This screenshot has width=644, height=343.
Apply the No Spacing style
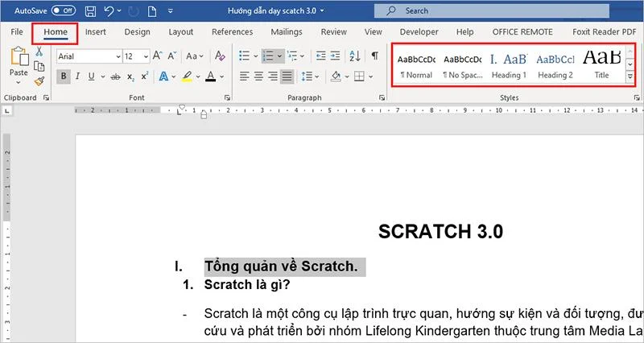pos(462,66)
